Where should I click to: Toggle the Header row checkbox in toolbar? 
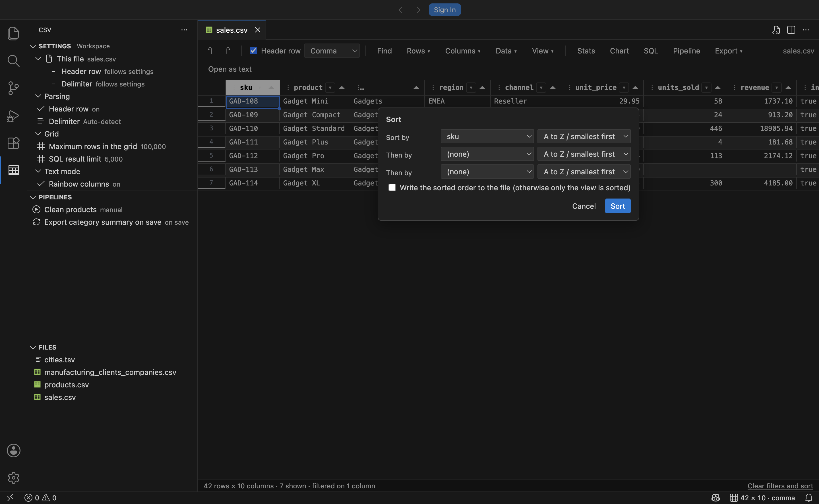(253, 51)
